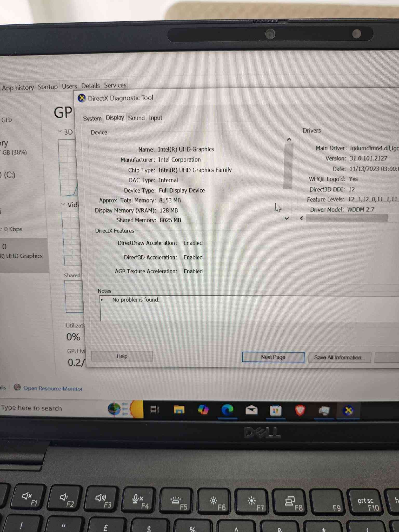
Task: Select the (C:) disk sidebar entry
Action: tap(8, 175)
